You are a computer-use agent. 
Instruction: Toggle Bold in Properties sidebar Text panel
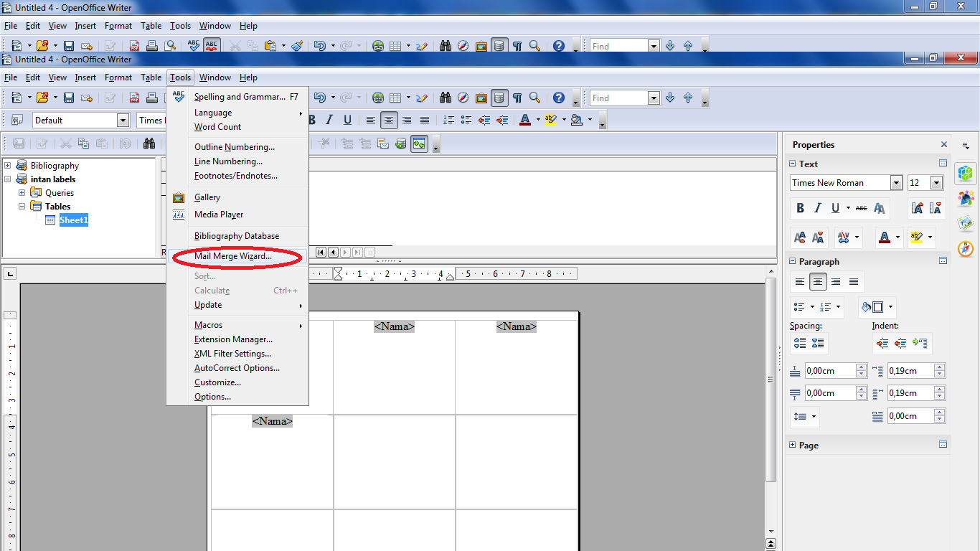click(801, 208)
